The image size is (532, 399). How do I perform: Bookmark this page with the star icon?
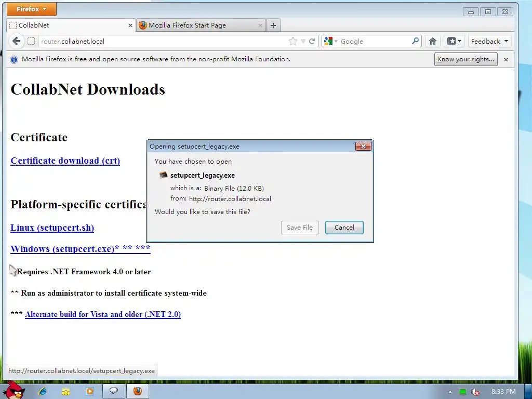click(x=293, y=42)
